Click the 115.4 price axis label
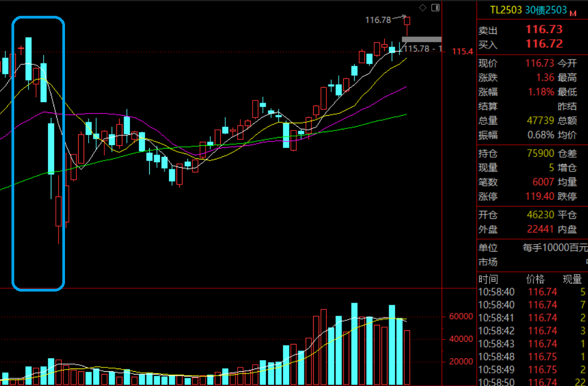This screenshot has height=386, width=588. pos(462,51)
